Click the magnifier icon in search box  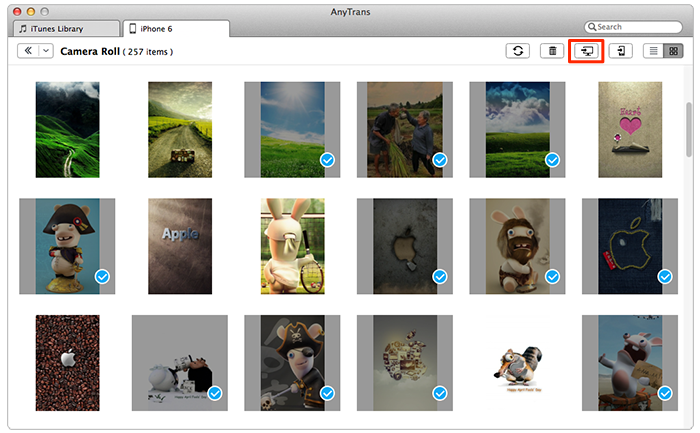coord(592,27)
